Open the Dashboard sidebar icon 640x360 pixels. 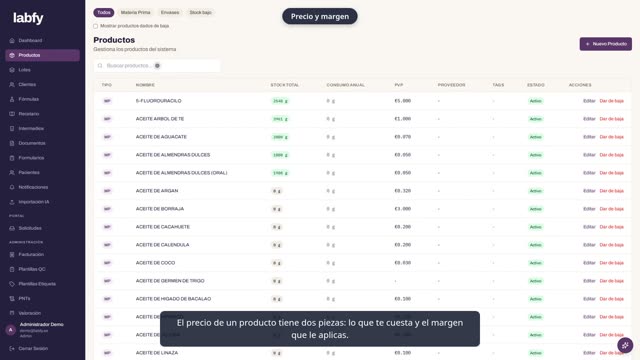(x=12, y=40)
